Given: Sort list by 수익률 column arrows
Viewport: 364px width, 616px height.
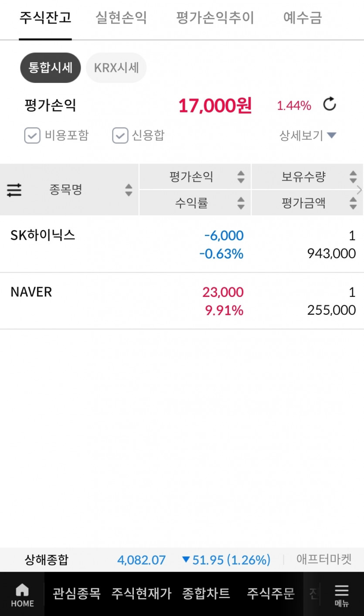Looking at the screenshot, I should 241,203.
